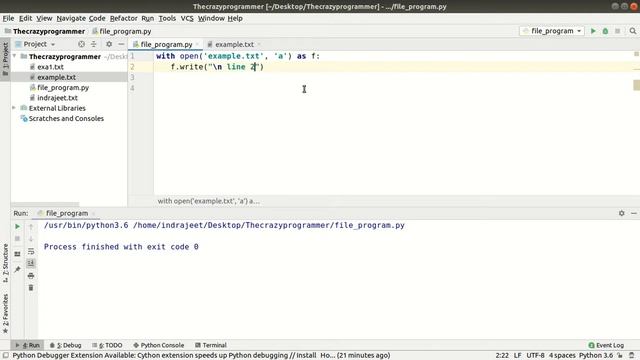Start debugging with the bug icon in toolbar
This screenshot has width=640, height=360.
click(x=605, y=31)
